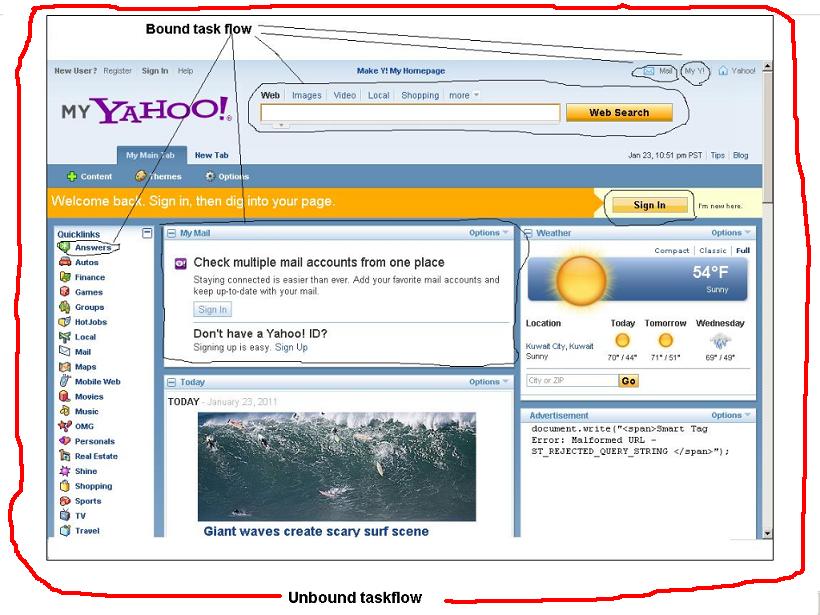Click the My Main Tab tab
This screenshot has height=615, width=820.
pos(151,155)
